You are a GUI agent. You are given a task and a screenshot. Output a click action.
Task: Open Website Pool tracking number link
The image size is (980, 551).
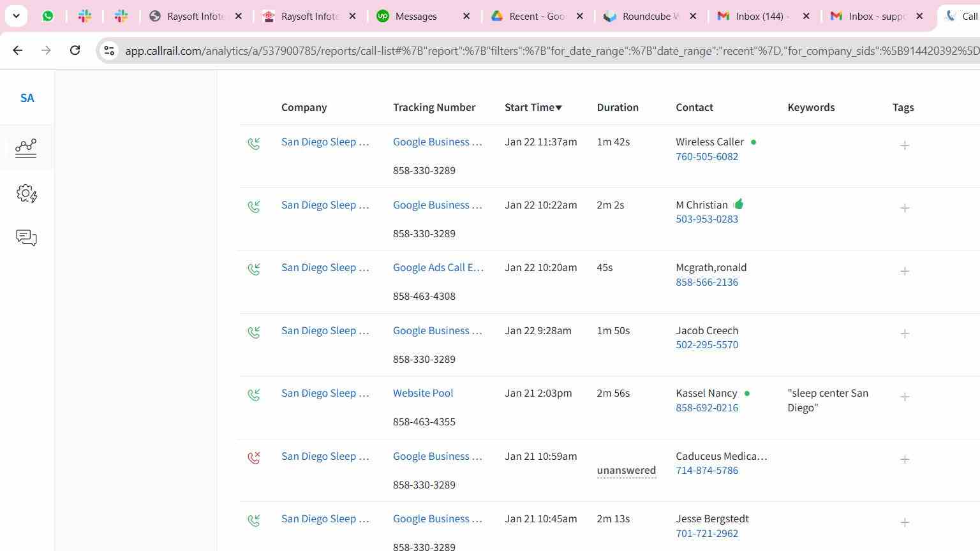[x=423, y=393]
